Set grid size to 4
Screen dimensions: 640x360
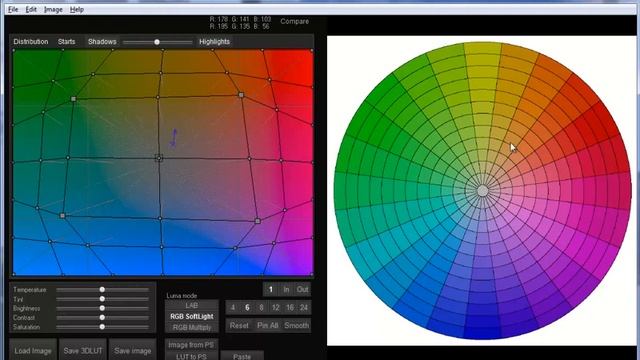(233, 307)
